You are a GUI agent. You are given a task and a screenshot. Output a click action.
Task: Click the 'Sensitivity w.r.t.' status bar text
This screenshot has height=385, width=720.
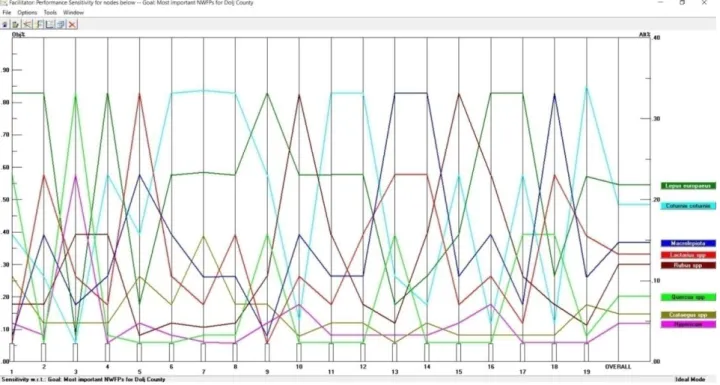click(x=84, y=379)
